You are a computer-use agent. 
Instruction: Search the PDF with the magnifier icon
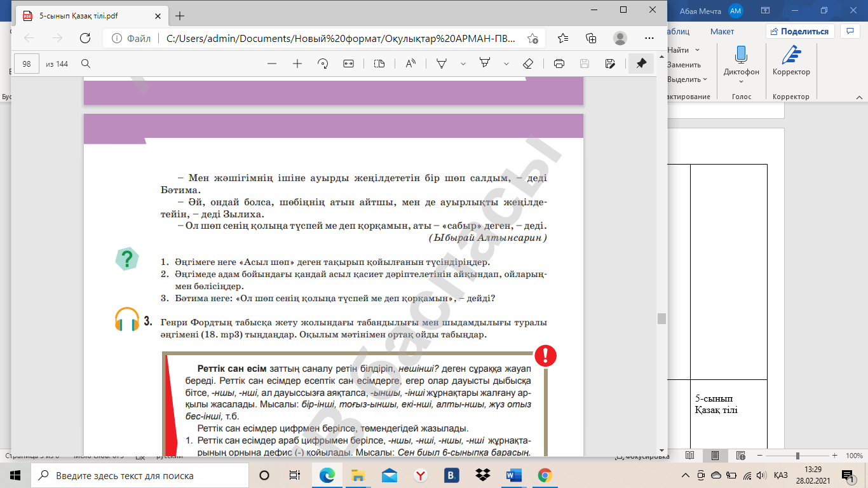click(86, 64)
